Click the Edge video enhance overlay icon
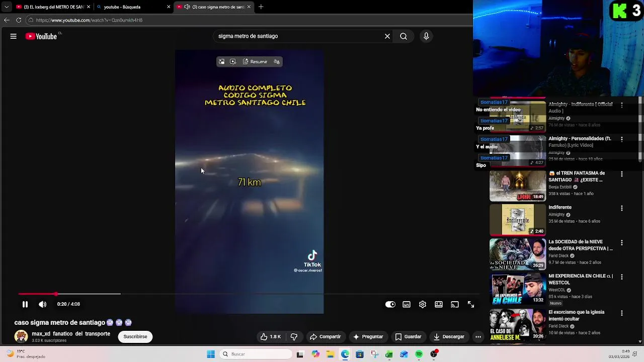Screen dimensions: 644x362 pyautogui.click(x=233, y=62)
